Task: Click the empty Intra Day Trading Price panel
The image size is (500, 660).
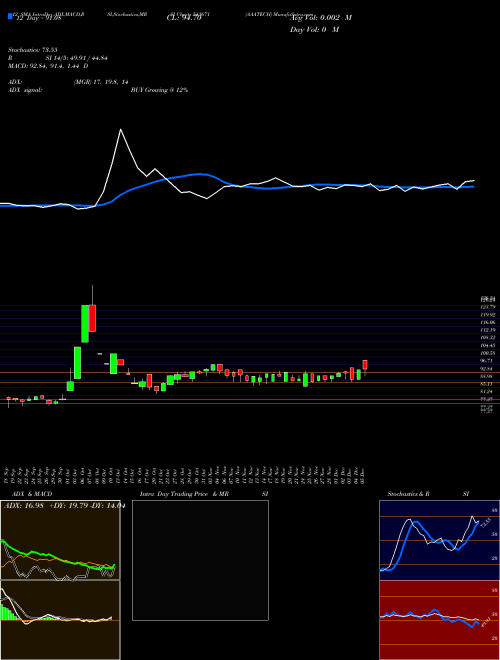Action: click(x=200, y=560)
